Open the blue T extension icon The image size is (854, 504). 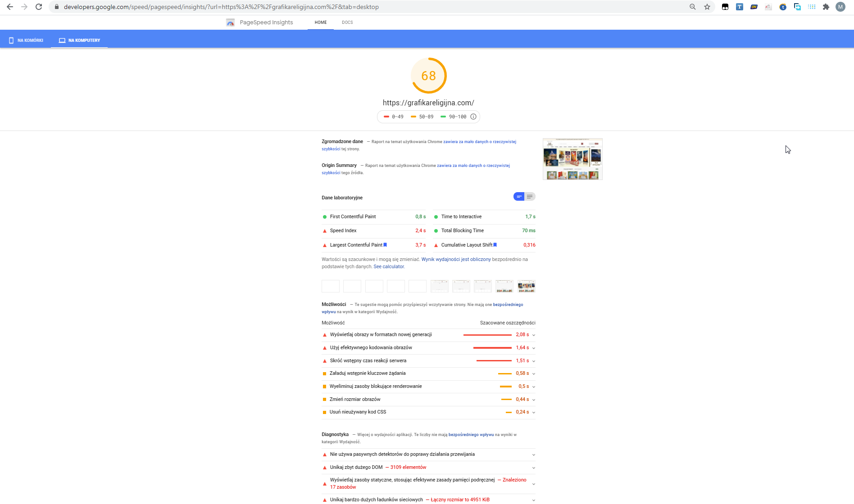[x=740, y=7]
